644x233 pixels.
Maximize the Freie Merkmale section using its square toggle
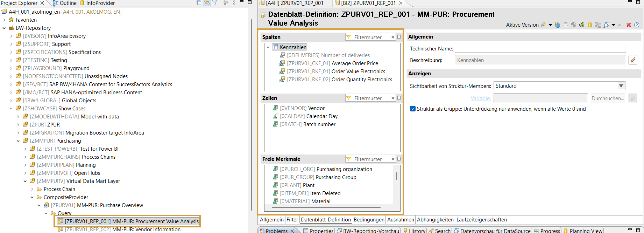coord(399,159)
